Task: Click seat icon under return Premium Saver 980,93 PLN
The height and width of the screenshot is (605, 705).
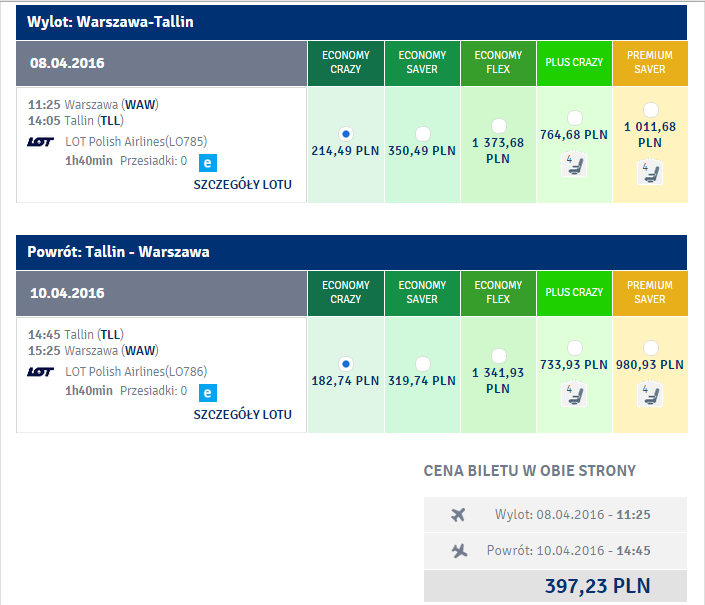Action: point(650,395)
